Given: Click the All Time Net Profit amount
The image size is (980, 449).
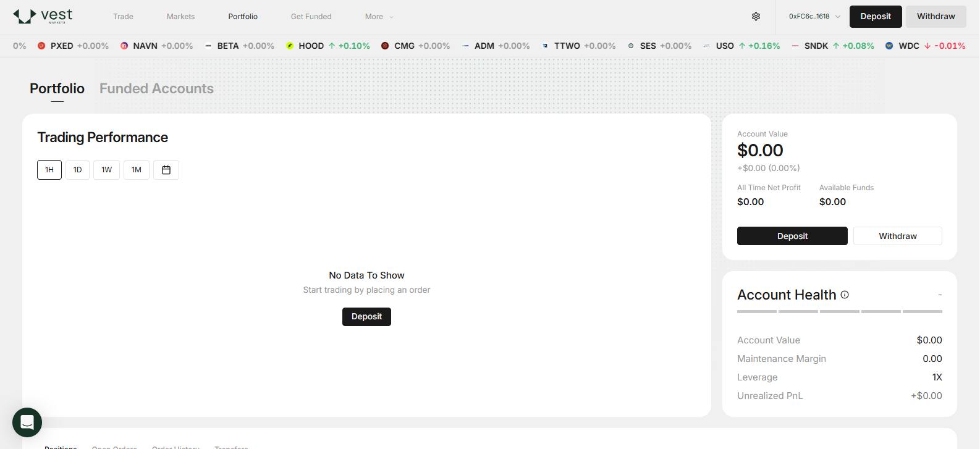Looking at the screenshot, I should [750, 202].
